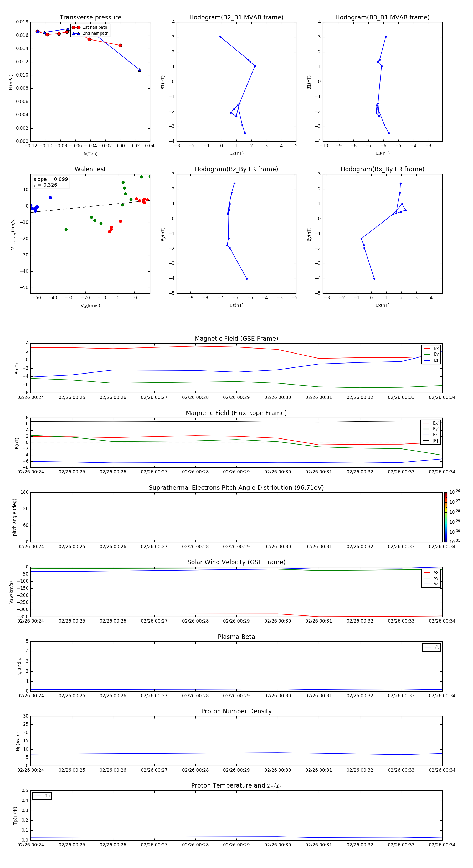This screenshot has height=868, width=473.
Task: Click the 'Np(#/cc)' y-axis label
Action: 18,741
